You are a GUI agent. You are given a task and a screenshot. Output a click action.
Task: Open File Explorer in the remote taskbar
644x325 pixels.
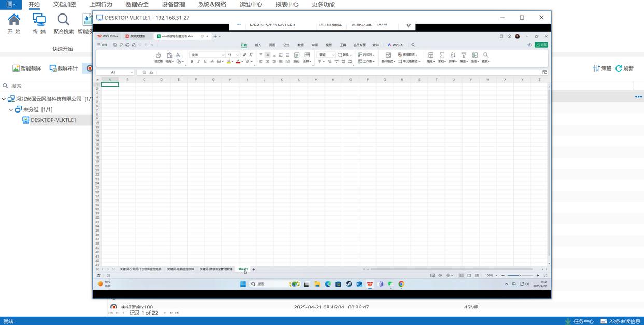(317, 284)
